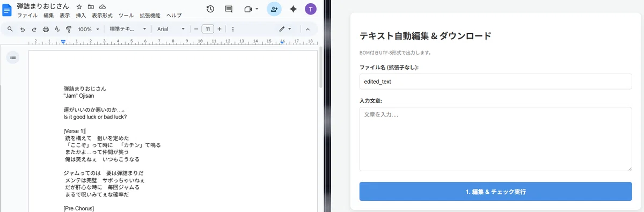This screenshot has height=212, width=644.
Task: Click the document title 弾詰まりおじさん
Action: [x=43, y=6]
